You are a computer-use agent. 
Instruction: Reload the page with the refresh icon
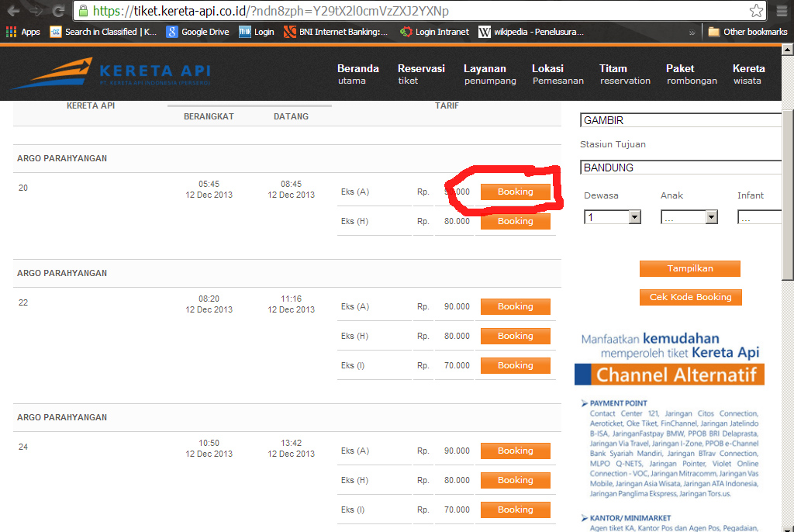59,11
